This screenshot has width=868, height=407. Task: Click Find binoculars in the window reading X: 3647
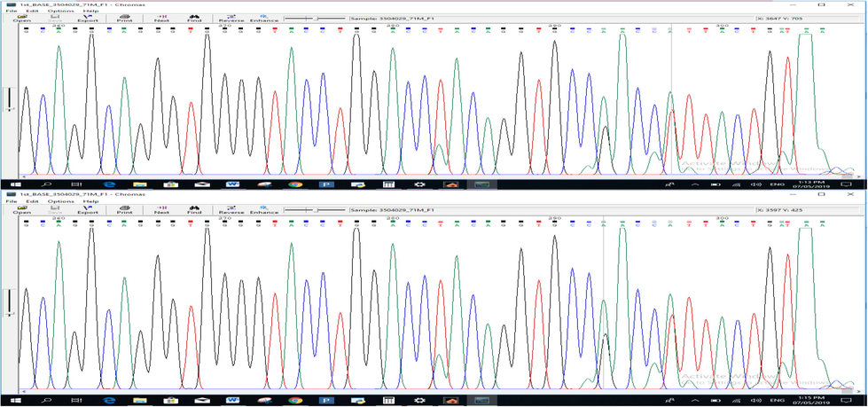point(194,19)
